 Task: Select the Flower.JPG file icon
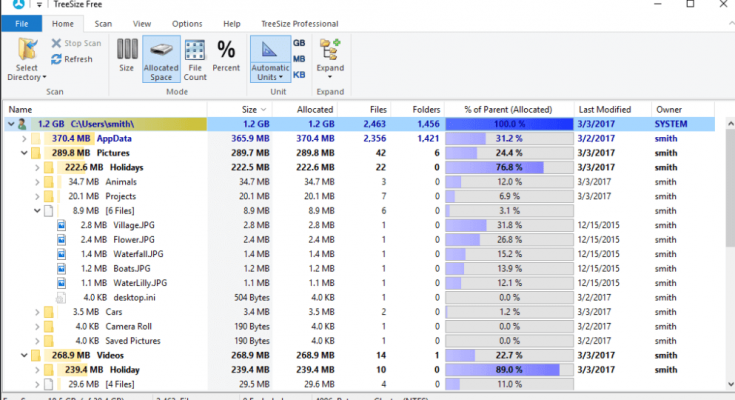(x=61, y=240)
